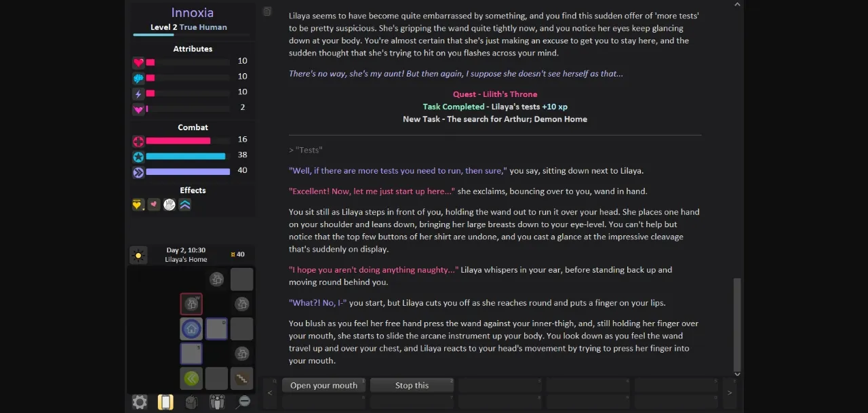Click the white hand status effect
The width and height of the screenshot is (868, 413).
pyautogui.click(x=170, y=205)
